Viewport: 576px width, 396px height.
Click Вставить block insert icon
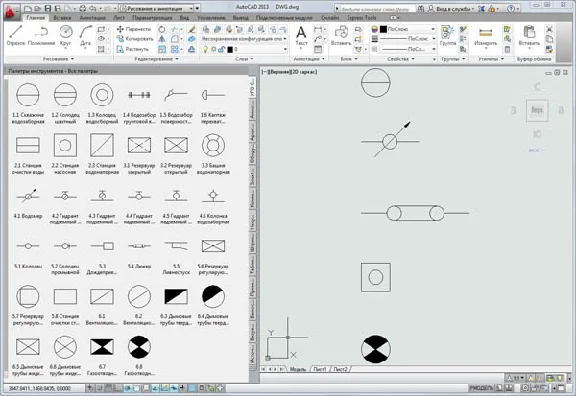341,36
